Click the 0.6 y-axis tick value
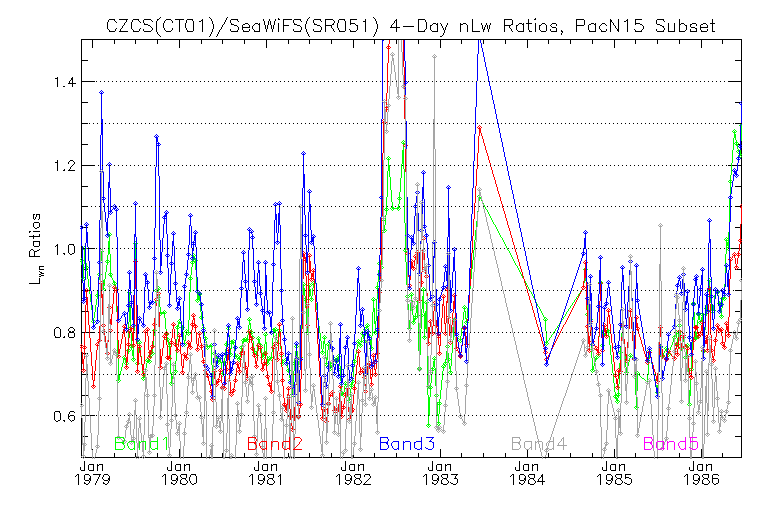 [64, 416]
